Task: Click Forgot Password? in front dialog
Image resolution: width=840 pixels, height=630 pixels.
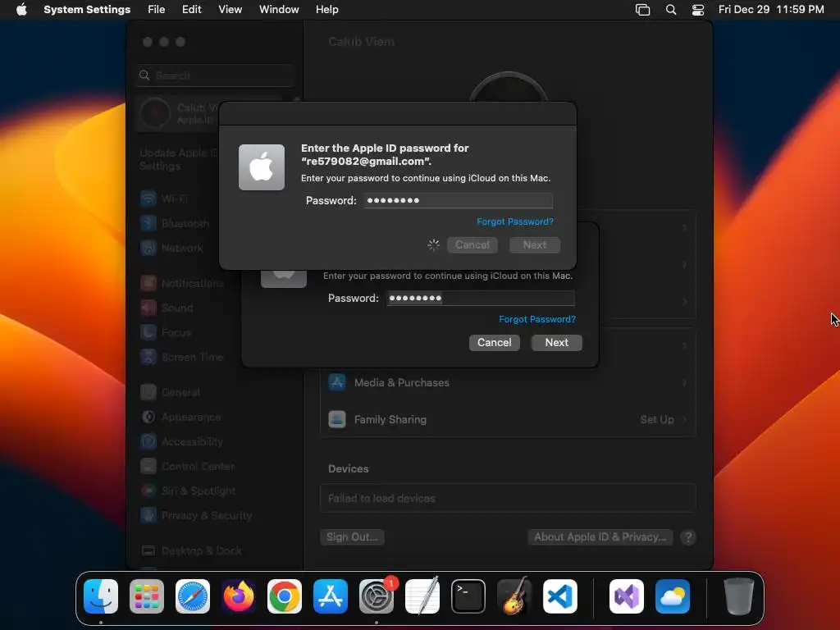Action: coord(515,221)
